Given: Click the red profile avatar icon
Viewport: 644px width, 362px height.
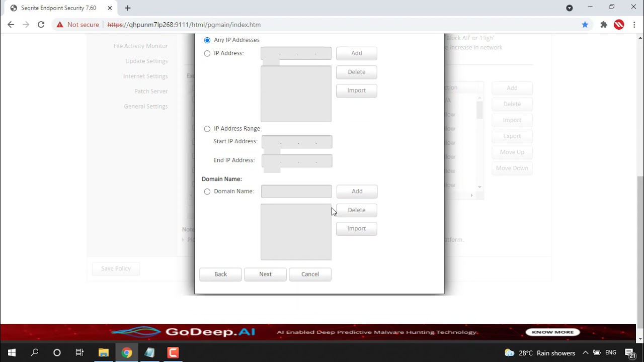Looking at the screenshot, I should 619,25.
